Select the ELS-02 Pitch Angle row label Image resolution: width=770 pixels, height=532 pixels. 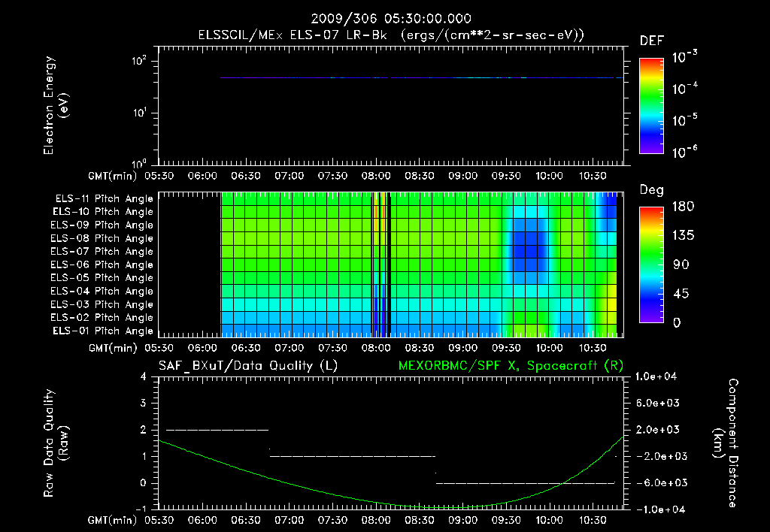point(102,318)
